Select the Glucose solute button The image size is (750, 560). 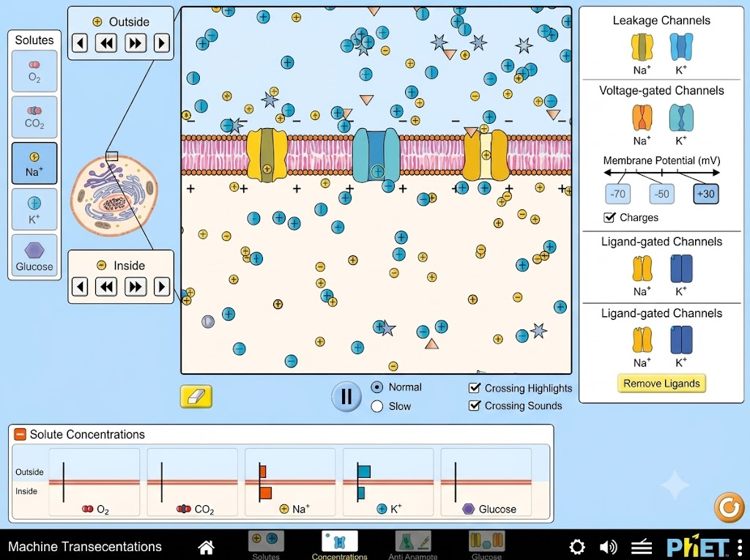tap(34, 255)
